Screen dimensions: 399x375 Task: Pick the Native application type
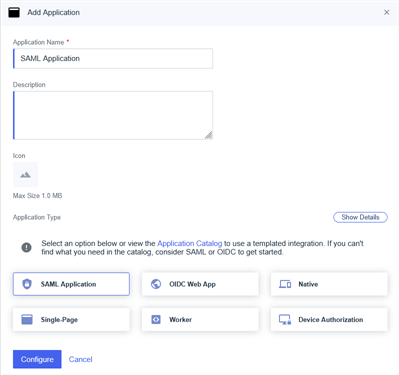(x=329, y=284)
